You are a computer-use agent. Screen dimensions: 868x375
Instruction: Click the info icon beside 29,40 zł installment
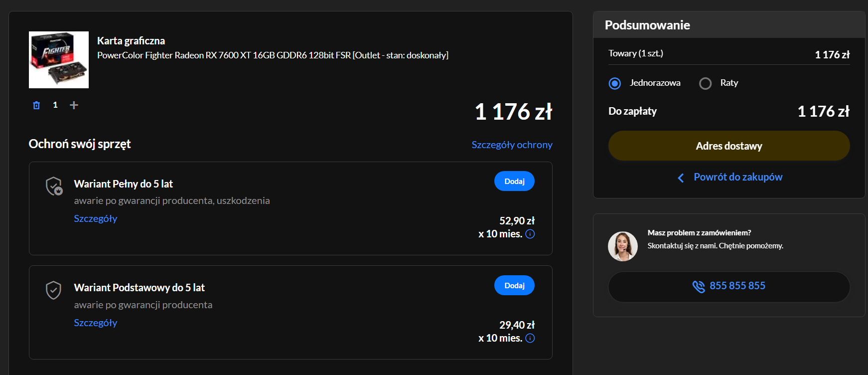pos(530,338)
